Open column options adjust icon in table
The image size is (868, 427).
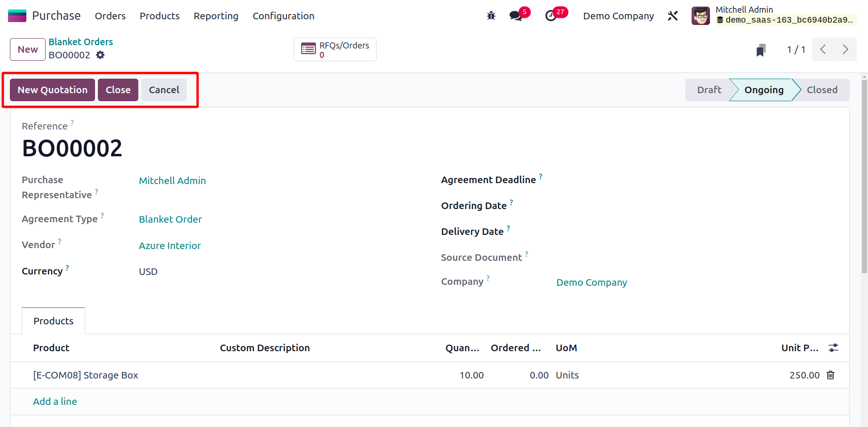(x=833, y=348)
